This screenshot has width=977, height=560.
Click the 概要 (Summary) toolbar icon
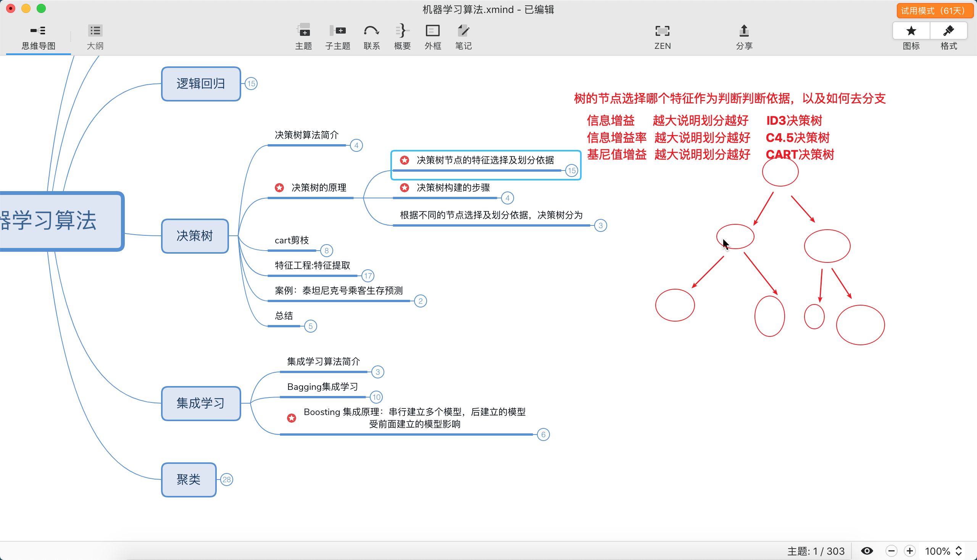[402, 31]
